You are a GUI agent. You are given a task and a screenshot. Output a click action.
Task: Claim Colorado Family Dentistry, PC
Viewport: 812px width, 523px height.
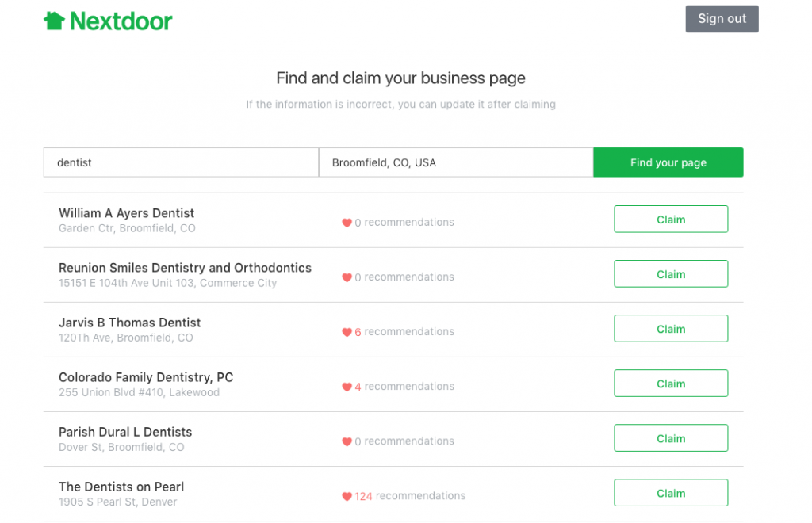tap(671, 384)
